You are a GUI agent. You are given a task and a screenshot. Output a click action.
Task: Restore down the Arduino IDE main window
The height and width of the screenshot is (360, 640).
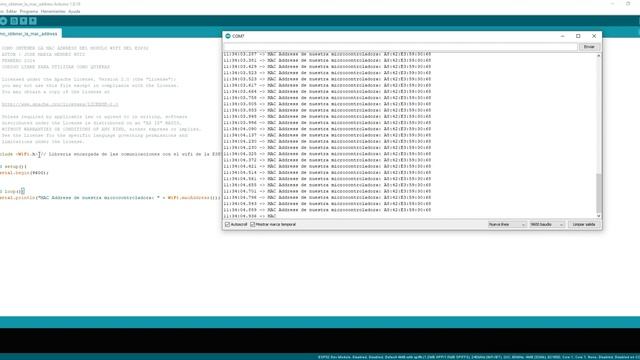click(x=628, y=4)
